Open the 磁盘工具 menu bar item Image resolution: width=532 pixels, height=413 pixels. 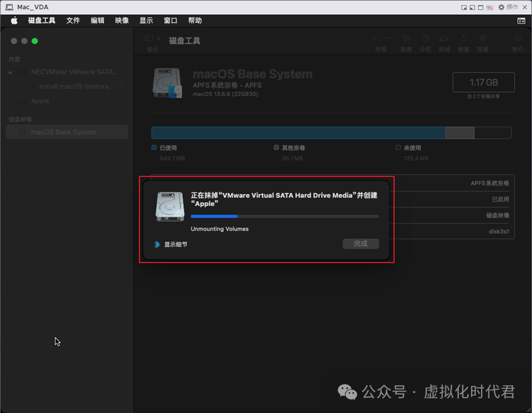41,21
